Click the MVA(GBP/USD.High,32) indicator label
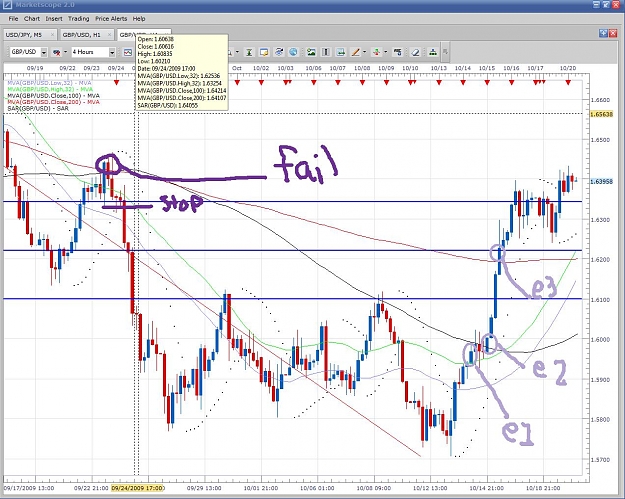 pyautogui.click(x=50, y=89)
